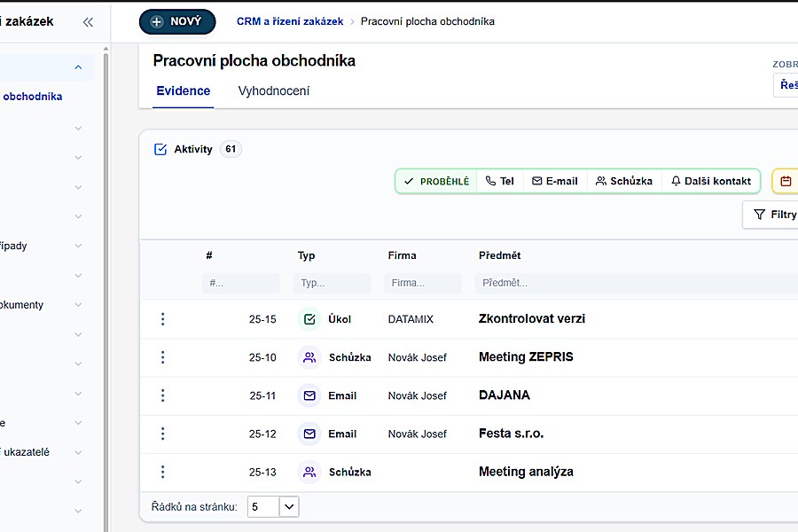This screenshot has height=532, width=798.
Task: Sort by the Typ column header
Action: click(307, 255)
